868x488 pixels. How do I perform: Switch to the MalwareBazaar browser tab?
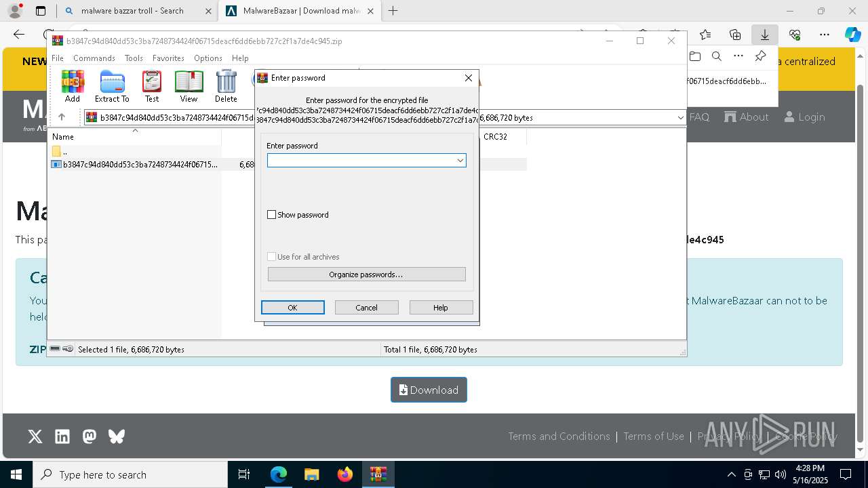pyautogui.click(x=299, y=11)
